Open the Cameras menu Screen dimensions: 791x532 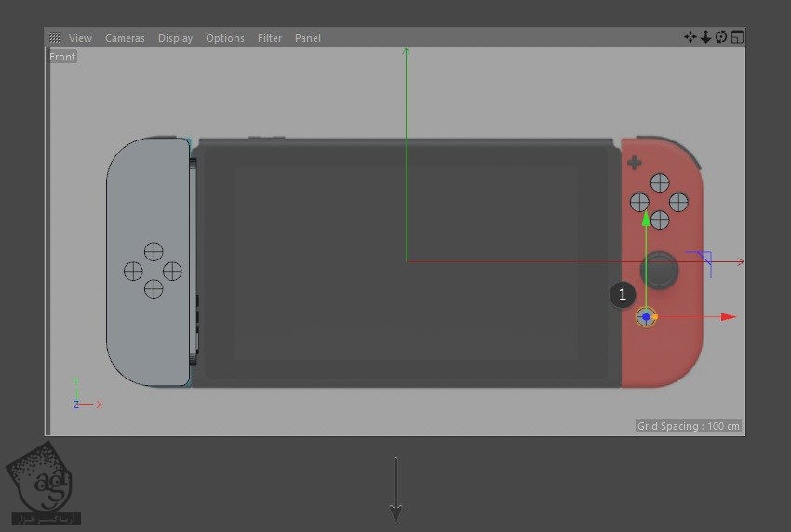click(125, 38)
